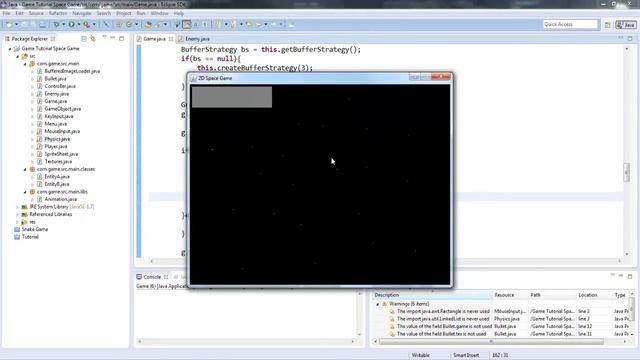Click the Debug bug icon

pyautogui.click(x=56, y=25)
